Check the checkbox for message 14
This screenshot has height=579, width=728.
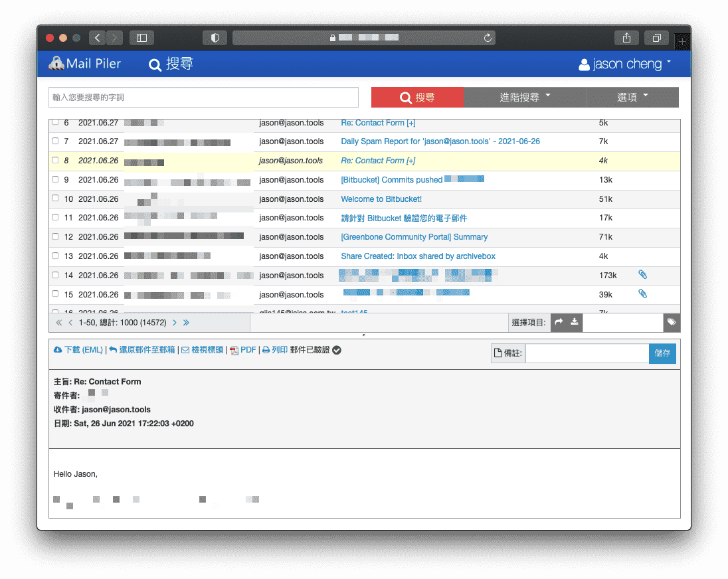click(55, 275)
